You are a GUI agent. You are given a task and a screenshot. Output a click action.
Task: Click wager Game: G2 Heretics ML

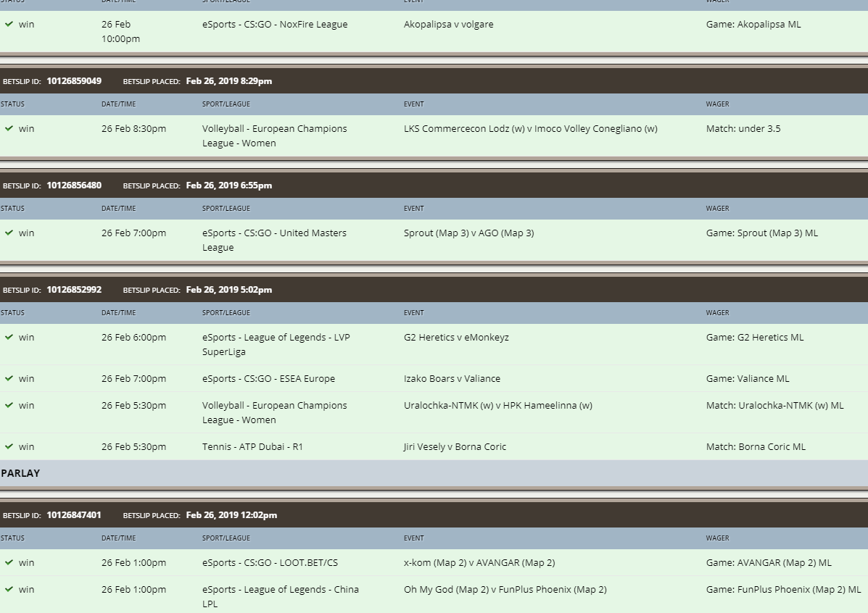click(755, 337)
